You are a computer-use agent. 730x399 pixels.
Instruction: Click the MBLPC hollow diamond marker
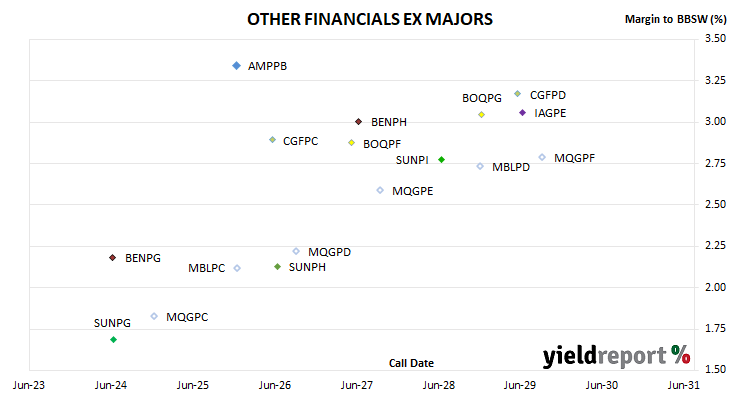tap(237, 268)
